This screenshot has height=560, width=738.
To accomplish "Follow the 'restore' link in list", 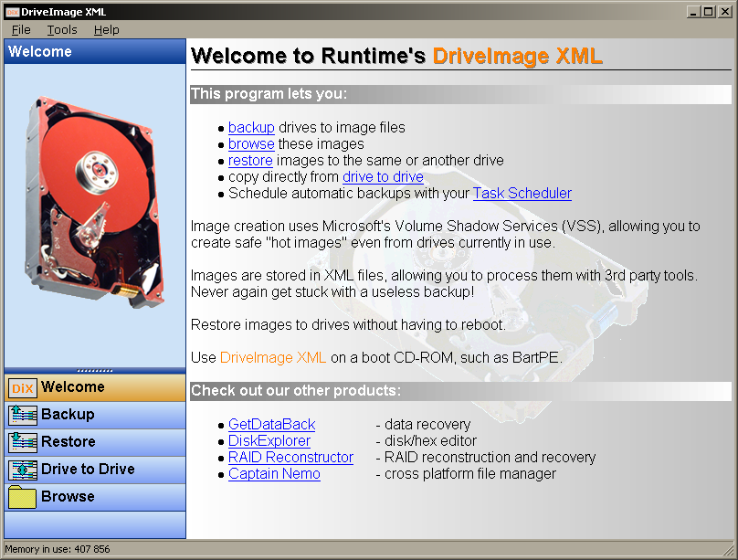I will click(250, 161).
